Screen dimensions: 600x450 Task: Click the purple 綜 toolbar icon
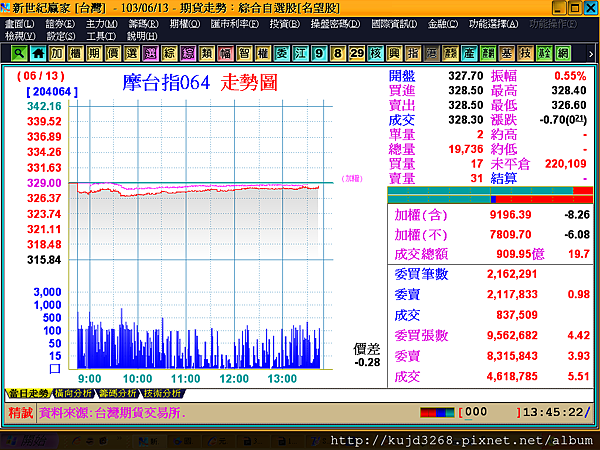tap(188, 54)
